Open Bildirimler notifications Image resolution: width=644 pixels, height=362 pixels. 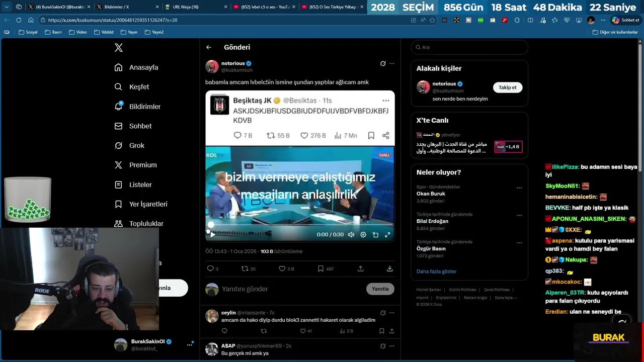pos(137,107)
